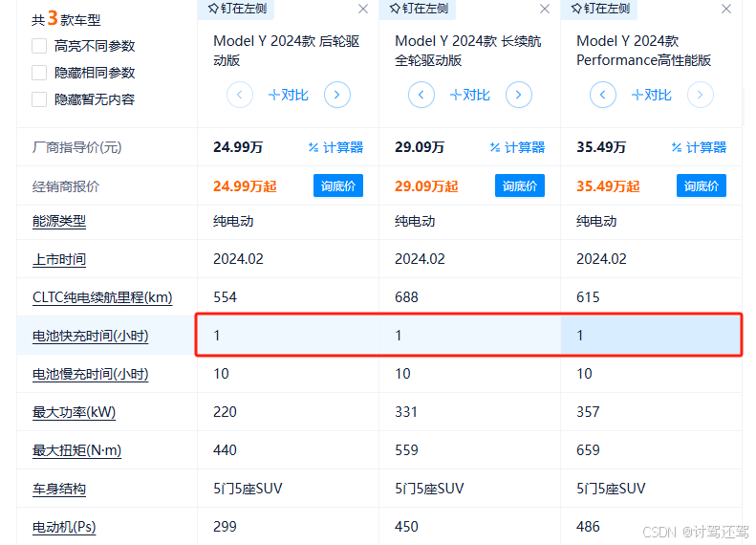This screenshot has height=545, width=756.
Task: Pin the rear-wheel-drive Model Y column to the left
Action: pos(236,9)
